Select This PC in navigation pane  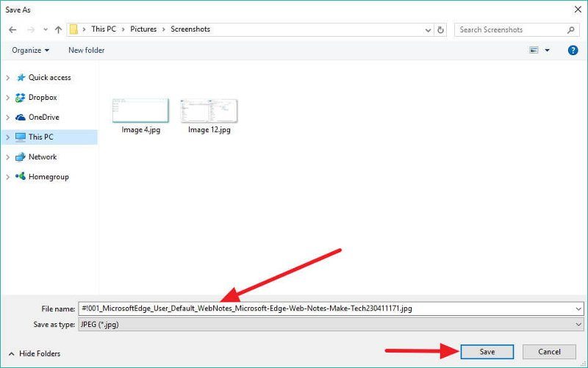(x=40, y=137)
